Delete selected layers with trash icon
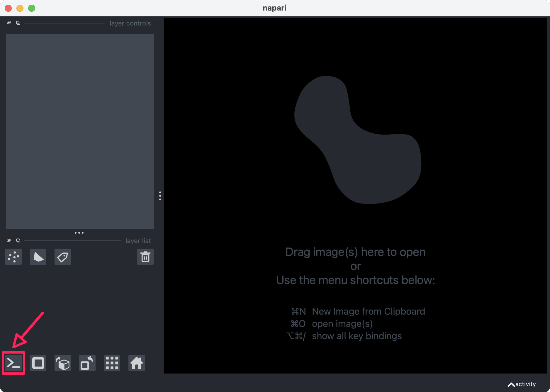The image size is (550, 392). 145,257
